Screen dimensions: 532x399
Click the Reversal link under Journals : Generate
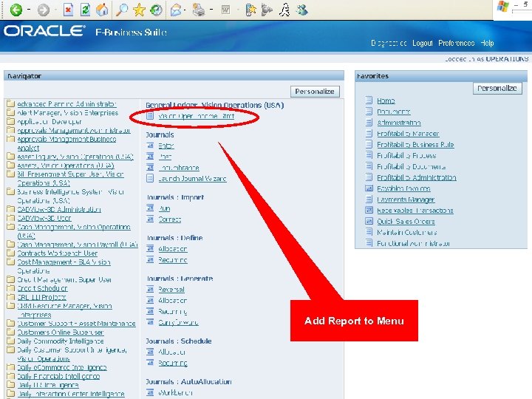(x=171, y=290)
